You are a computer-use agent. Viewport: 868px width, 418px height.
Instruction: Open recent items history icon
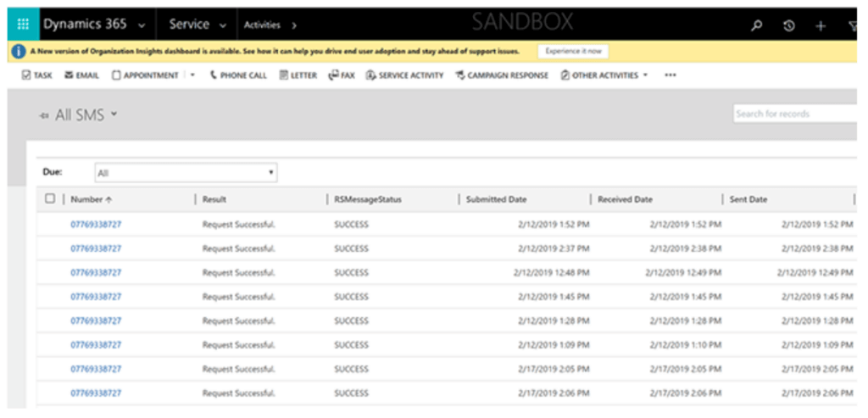(x=789, y=25)
